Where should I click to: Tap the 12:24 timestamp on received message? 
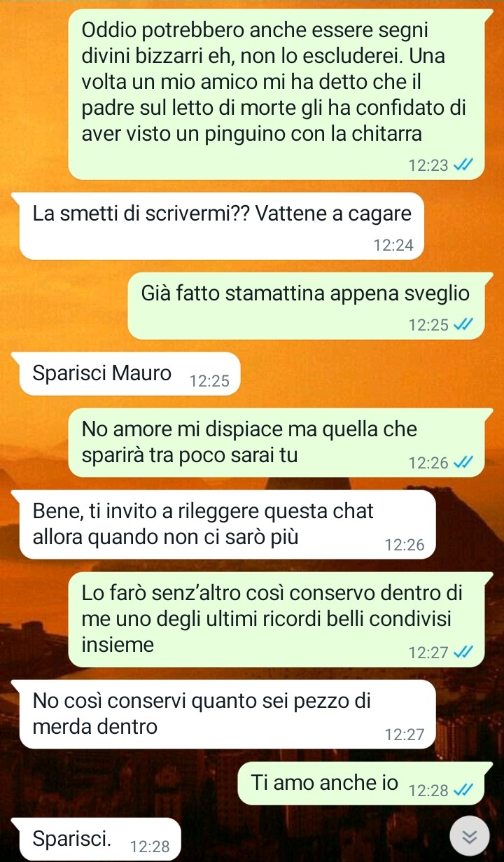(394, 245)
